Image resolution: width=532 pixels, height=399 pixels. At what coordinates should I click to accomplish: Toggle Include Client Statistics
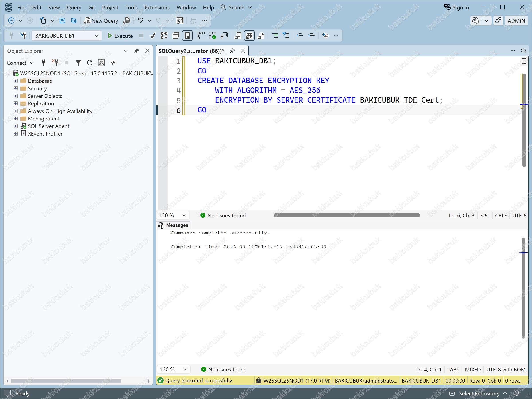(x=224, y=36)
